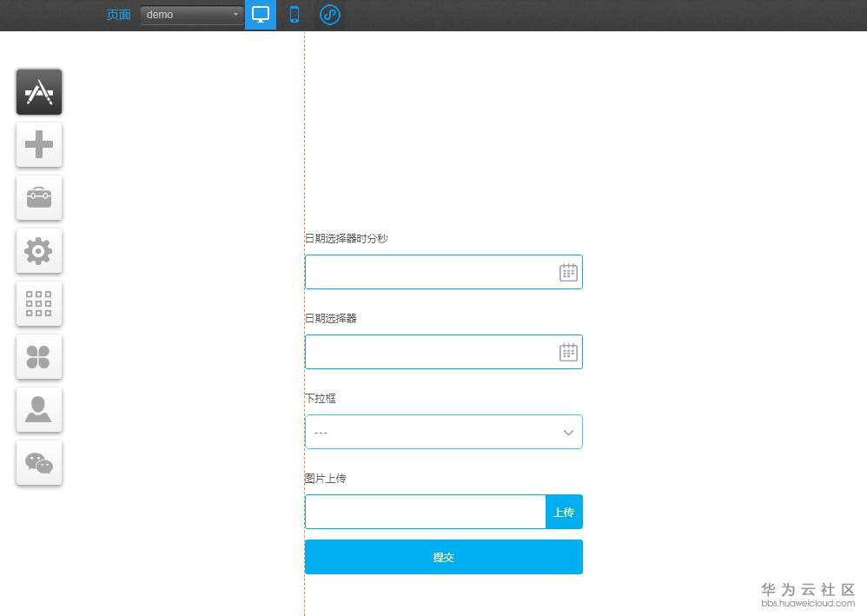Select the app components icon in sidebar
867x616 pixels.
click(x=38, y=91)
